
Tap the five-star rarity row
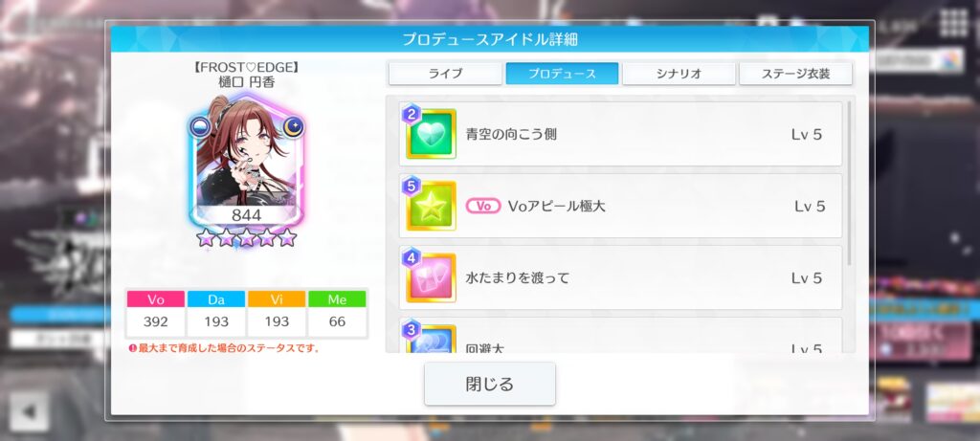click(246, 237)
